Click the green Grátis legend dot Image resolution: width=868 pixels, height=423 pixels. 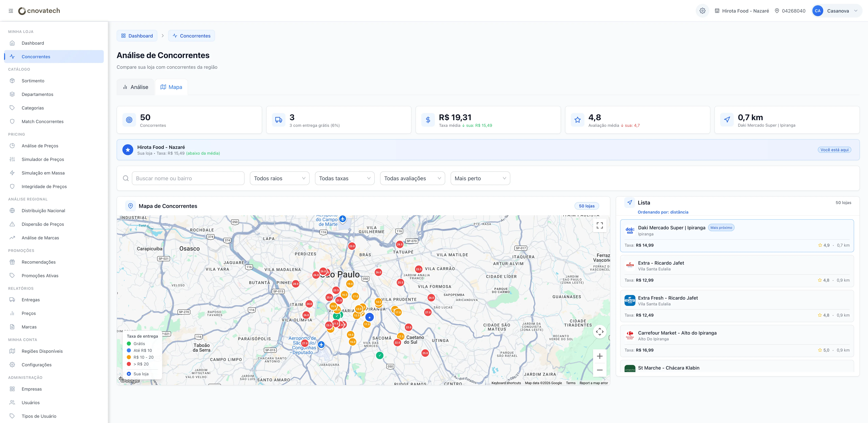129,344
